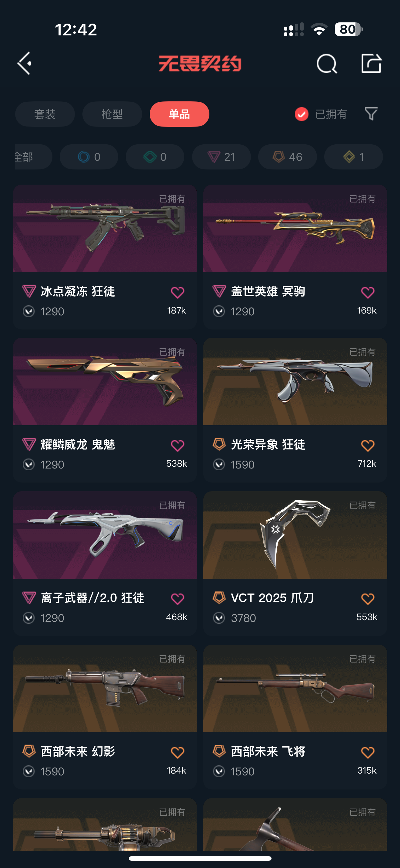
Task: Toggle the 已拥有 owned checkbox
Action: [302, 114]
